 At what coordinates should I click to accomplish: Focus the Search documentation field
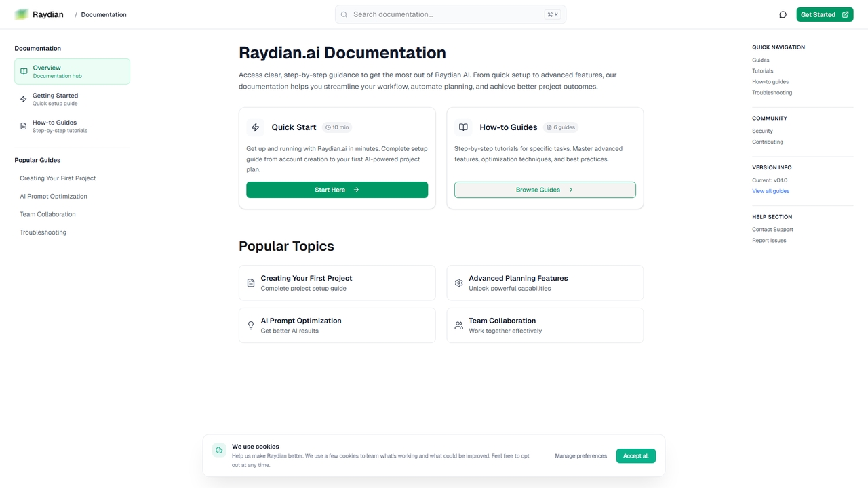point(450,14)
